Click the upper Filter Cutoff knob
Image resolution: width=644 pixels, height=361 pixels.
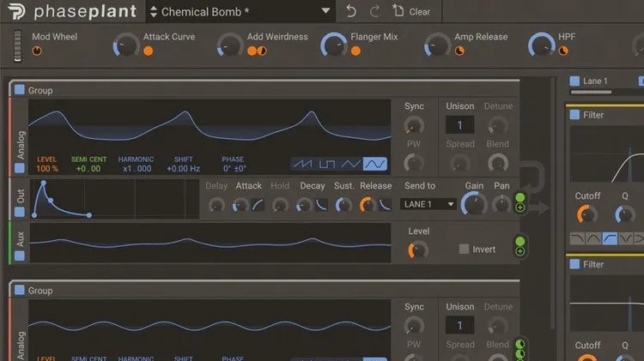[586, 214]
